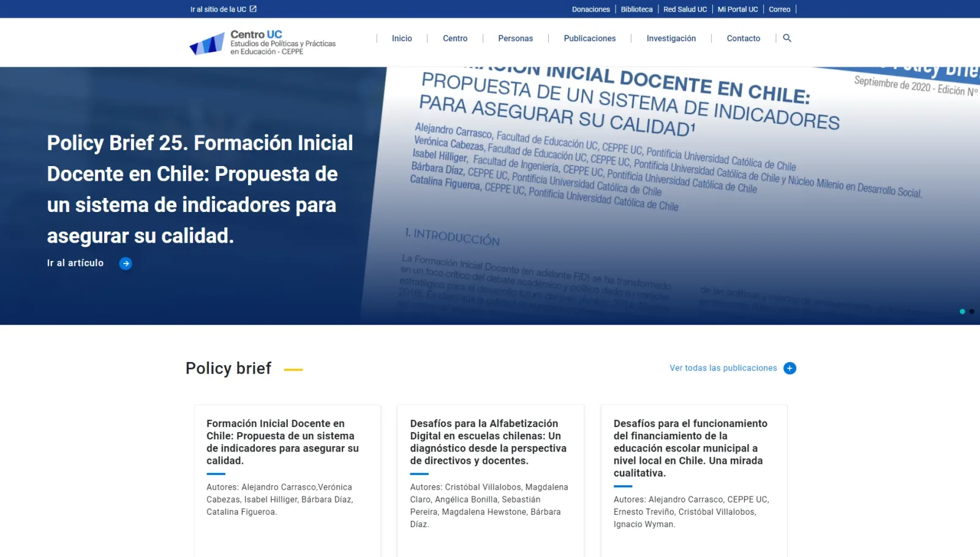Open the Inicio menu item
The width and height of the screenshot is (980, 557).
pos(402,38)
